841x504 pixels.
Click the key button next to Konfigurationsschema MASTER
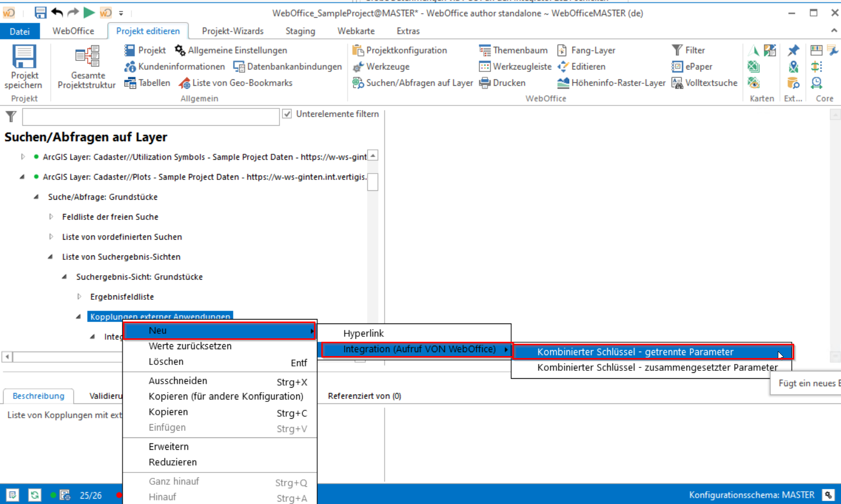[828, 495]
